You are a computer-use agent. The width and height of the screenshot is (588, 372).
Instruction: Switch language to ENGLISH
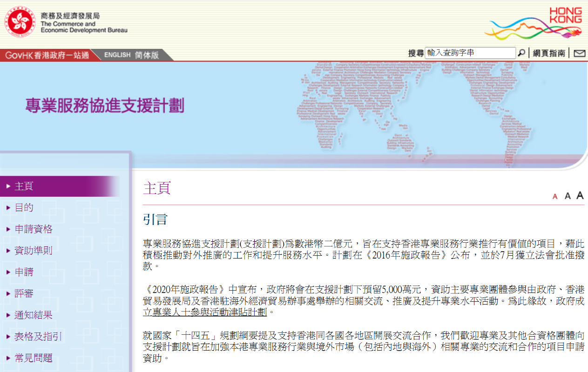[117, 55]
